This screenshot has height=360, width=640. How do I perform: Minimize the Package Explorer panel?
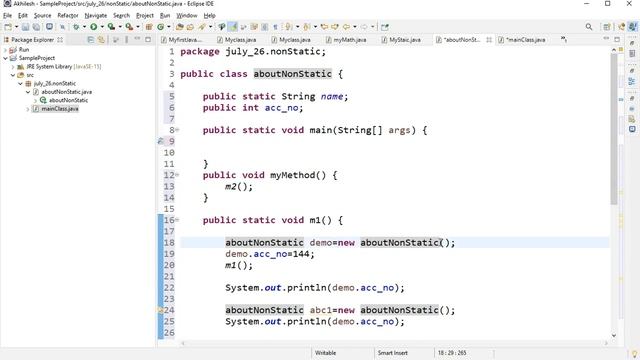pyautogui.click(x=137, y=39)
